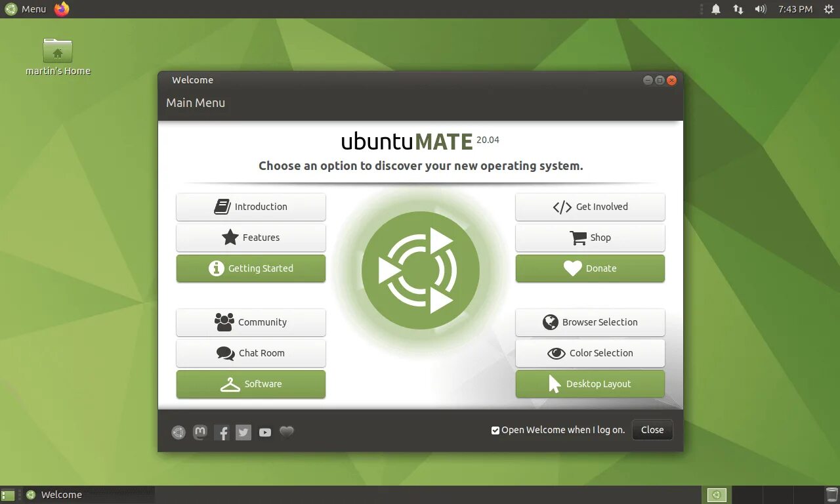
Task: Open the Software section
Action: pyautogui.click(x=251, y=384)
